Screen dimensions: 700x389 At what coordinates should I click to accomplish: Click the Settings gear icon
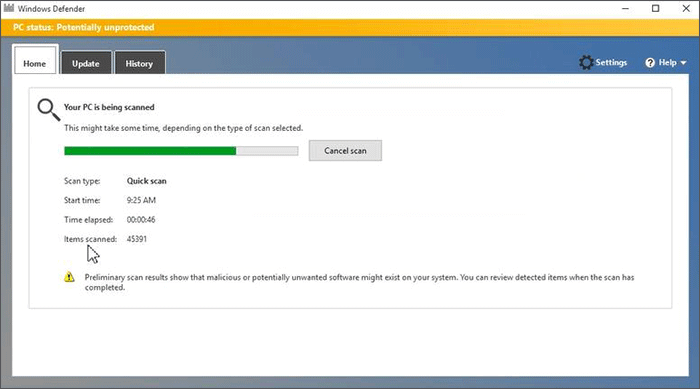click(586, 63)
